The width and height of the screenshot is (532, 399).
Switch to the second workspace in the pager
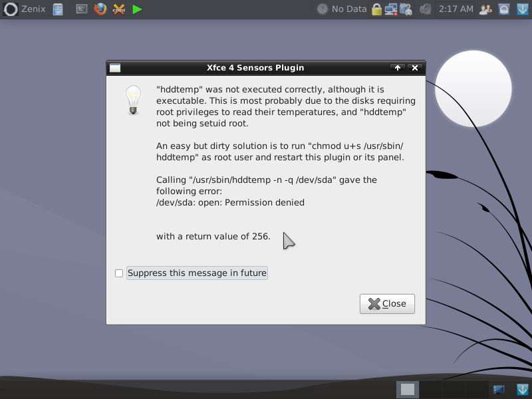tap(430, 390)
